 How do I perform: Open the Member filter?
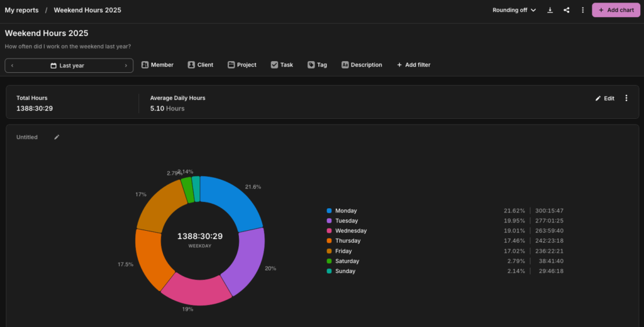coord(157,65)
